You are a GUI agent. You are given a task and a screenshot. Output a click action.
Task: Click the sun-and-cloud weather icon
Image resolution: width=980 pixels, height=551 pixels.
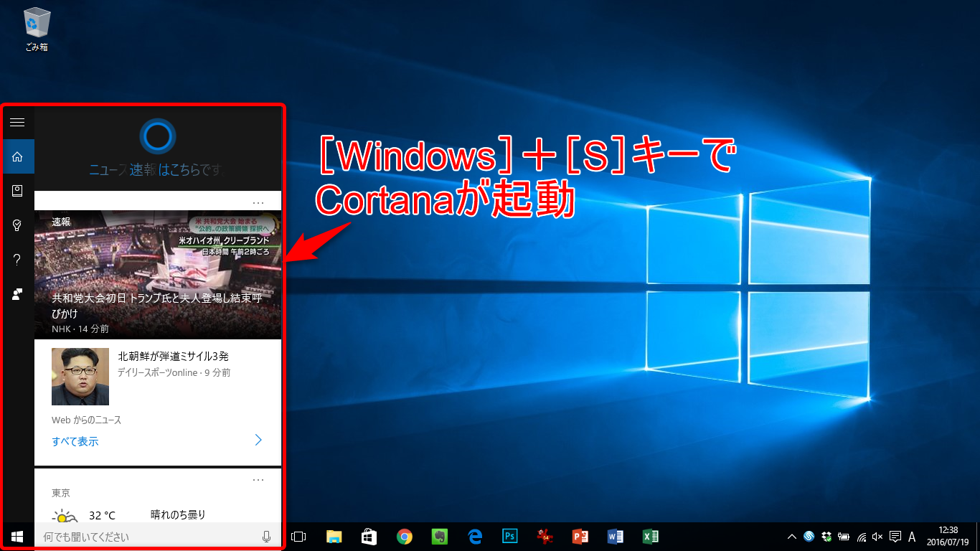tap(65, 517)
